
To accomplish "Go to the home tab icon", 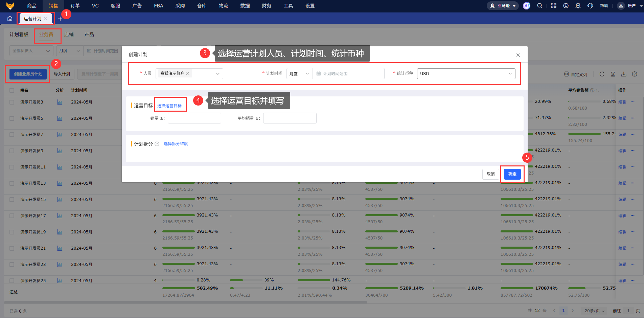I will (10, 19).
